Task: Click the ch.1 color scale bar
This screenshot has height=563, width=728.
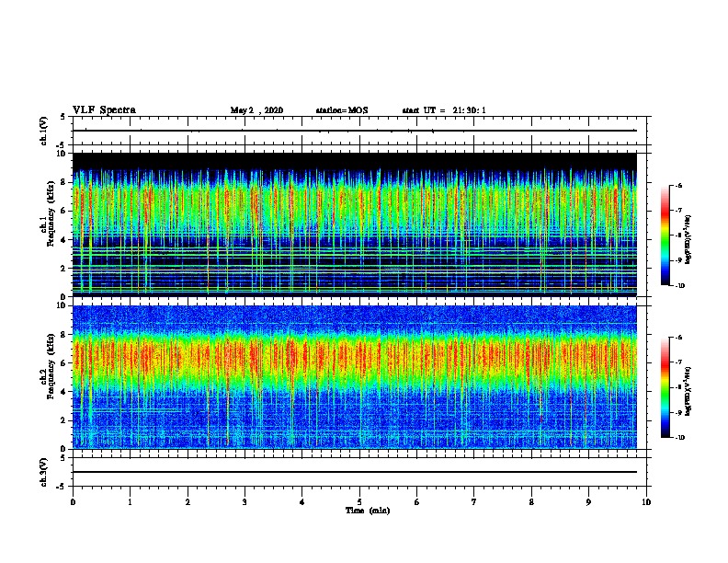Action: [x=665, y=236]
